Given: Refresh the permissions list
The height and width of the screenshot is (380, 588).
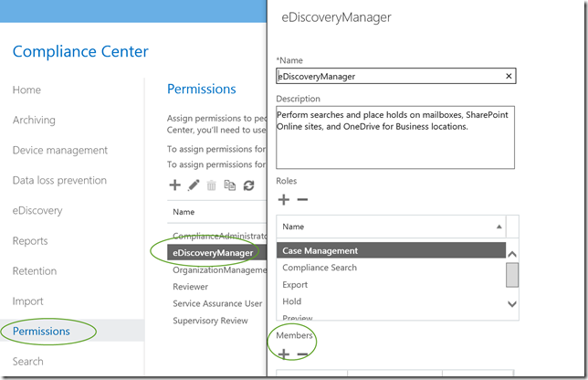Looking at the screenshot, I should click(x=248, y=185).
